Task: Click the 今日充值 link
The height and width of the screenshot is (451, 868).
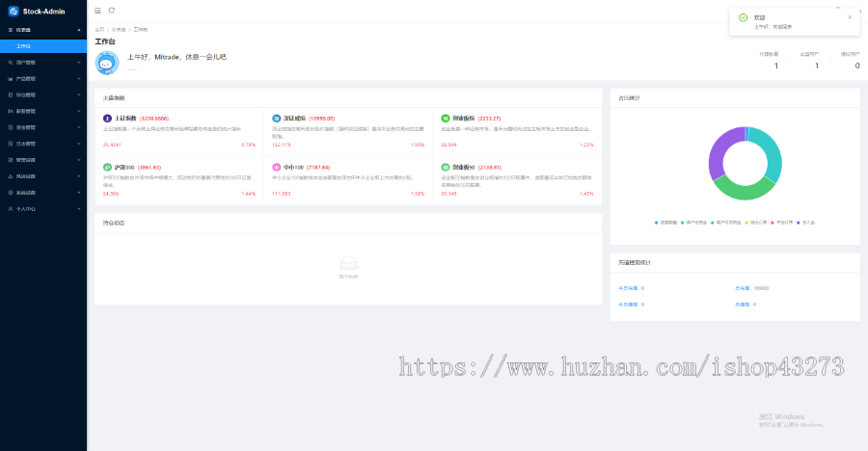Action: (x=628, y=288)
